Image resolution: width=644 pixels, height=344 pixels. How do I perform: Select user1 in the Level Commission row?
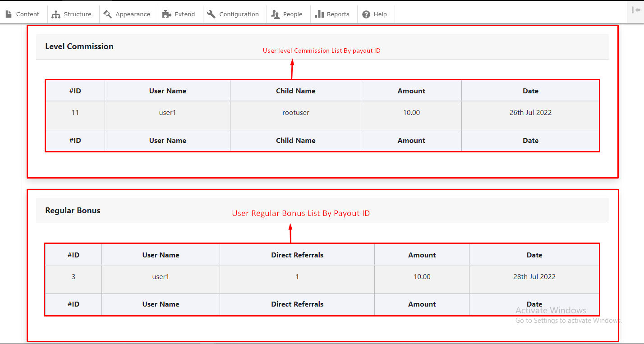[167, 113]
